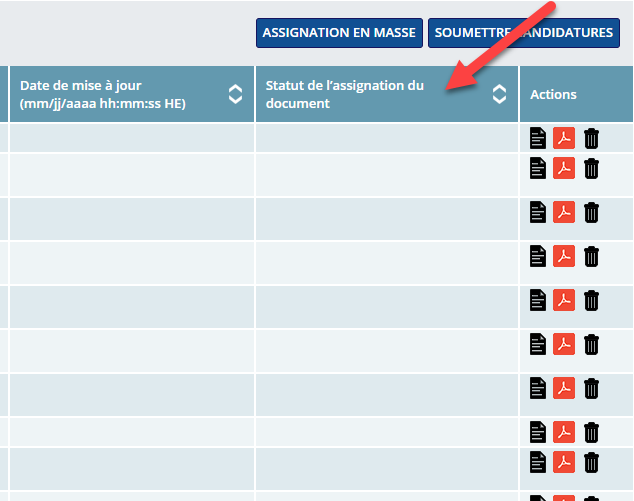Open the PDF icon in the ninth row
Viewport: 634px width, 501px height.
(564, 462)
